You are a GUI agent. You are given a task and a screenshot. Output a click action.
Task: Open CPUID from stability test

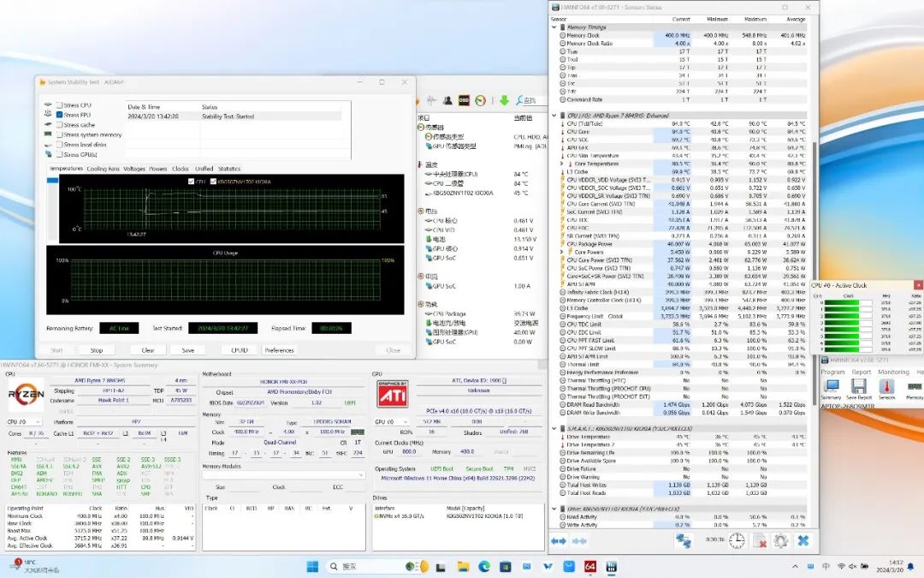(x=240, y=350)
